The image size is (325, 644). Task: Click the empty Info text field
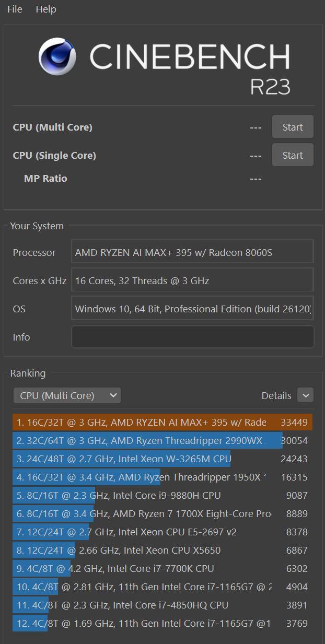pyautogui.click(x=192, y=337)
